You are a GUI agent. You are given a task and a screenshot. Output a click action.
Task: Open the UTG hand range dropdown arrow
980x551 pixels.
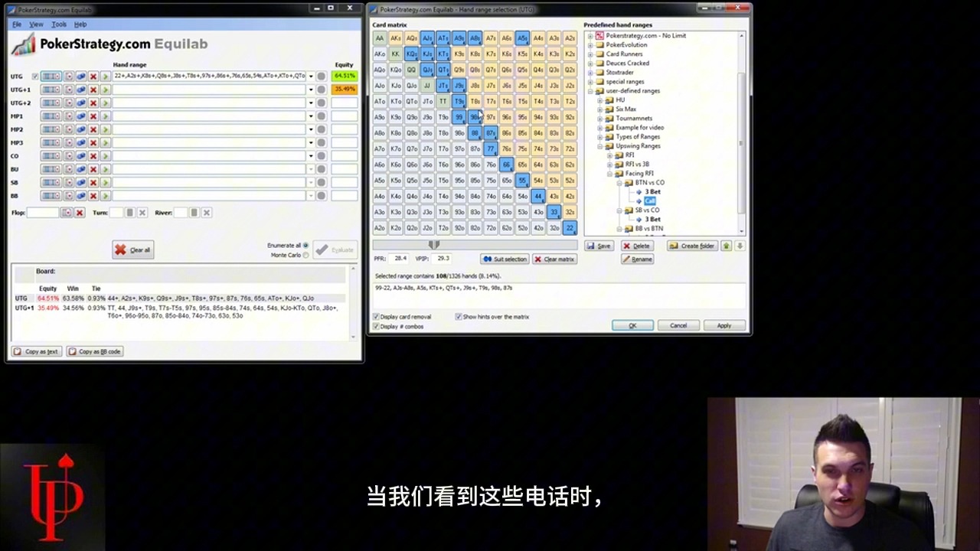pyautogui.click(x=311, y=77)
